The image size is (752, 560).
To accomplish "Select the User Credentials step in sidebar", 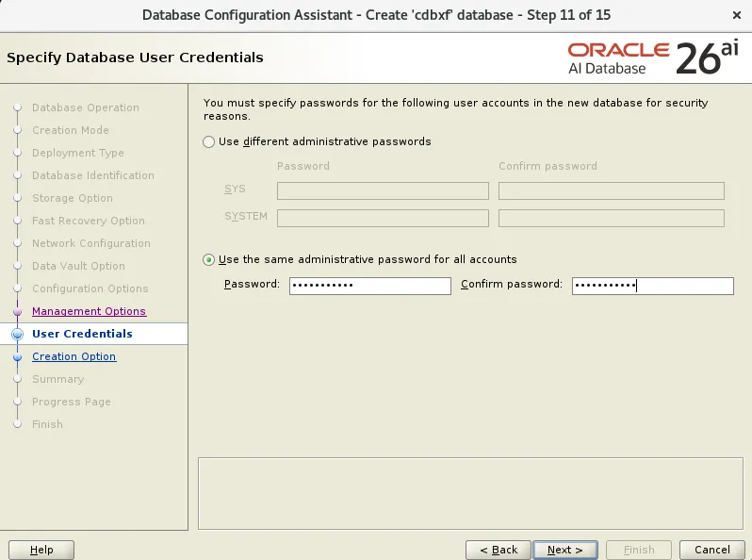I will pos(82,334).
